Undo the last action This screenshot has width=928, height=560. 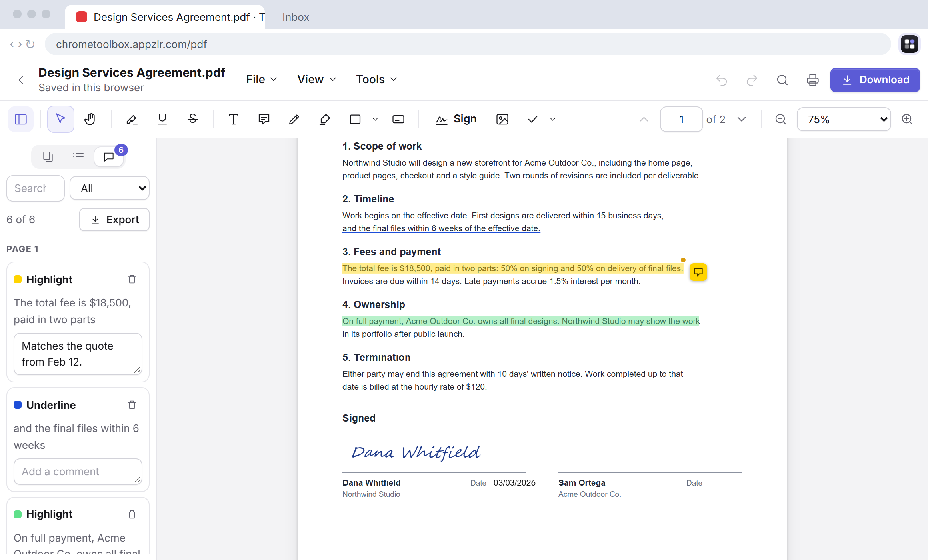pyautogui.click(x=722, y=80)
